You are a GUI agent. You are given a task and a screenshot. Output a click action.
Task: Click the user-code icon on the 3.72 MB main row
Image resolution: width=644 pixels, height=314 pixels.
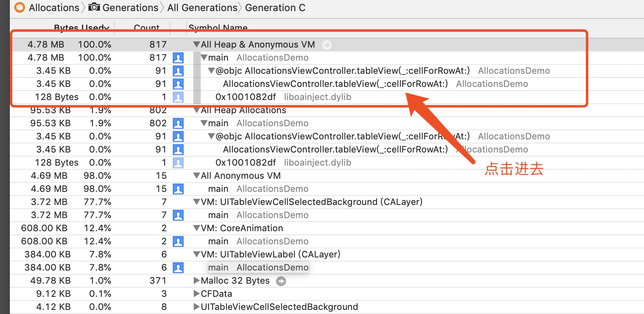[x=178, y=215]
